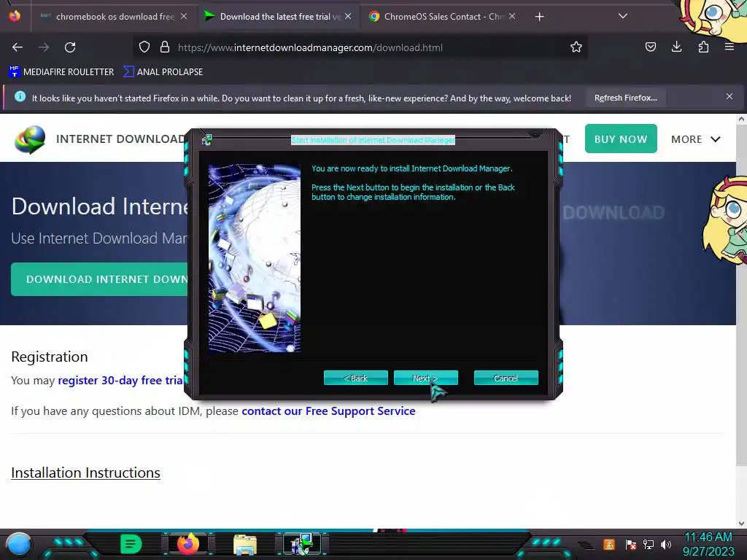Open File Explorer from the taskbar
The width and height of the screenshot is (747, 560).
click(245, 545)
